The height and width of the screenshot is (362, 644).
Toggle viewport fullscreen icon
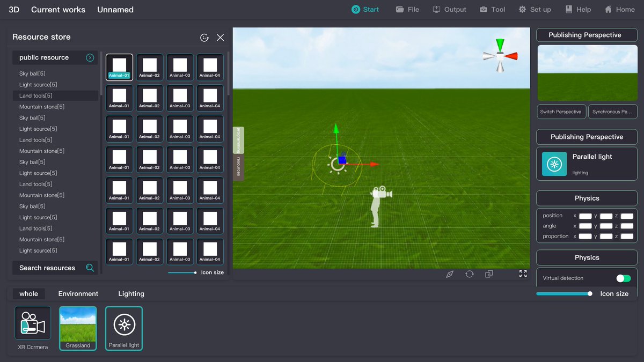pyautogui.click(x=523, y=274)
